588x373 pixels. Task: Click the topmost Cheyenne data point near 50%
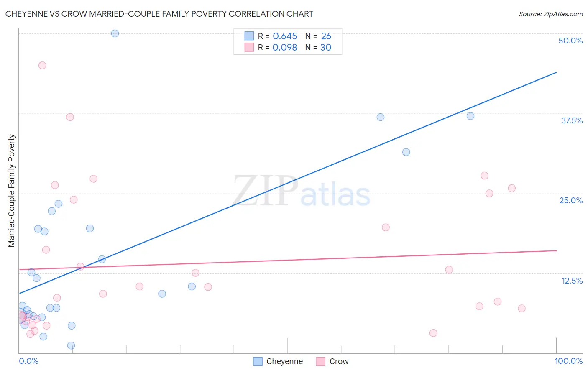pyautogui.click(x=115, y=33)
